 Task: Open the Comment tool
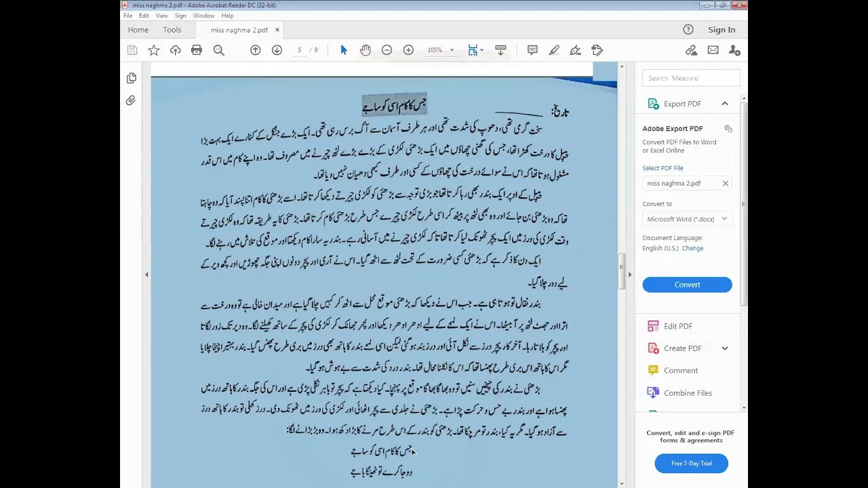pos(680,371)
